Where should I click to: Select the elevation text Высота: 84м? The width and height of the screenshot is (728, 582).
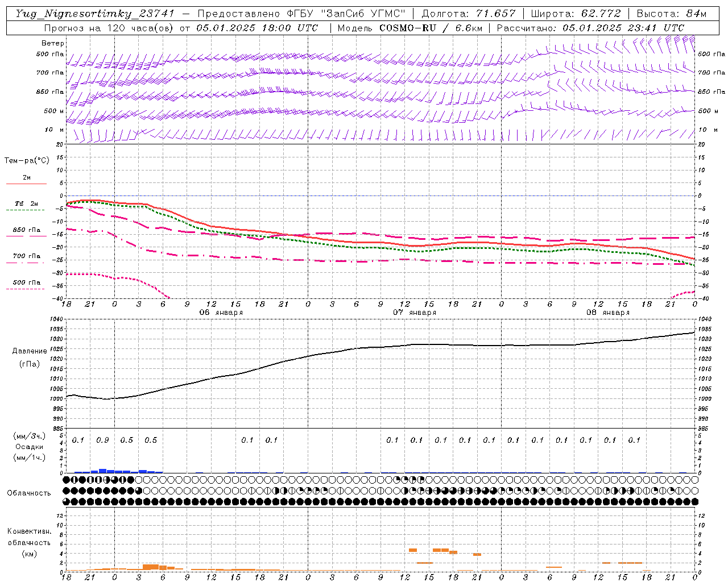coord(672,14)
